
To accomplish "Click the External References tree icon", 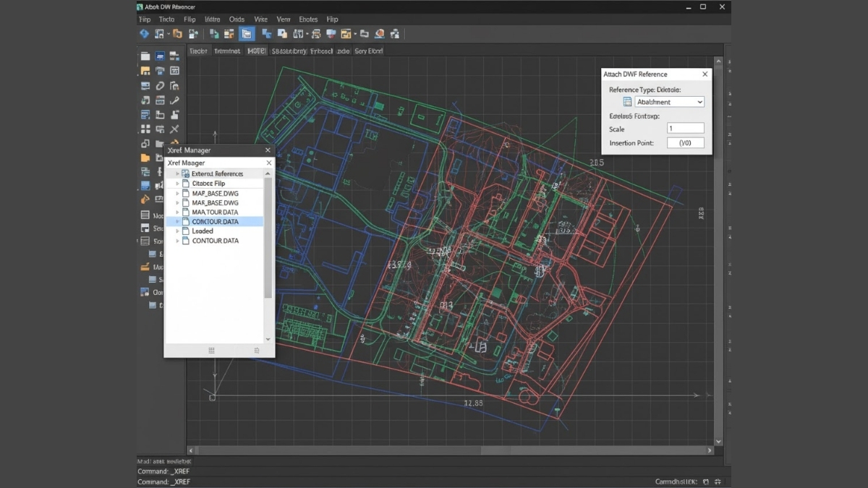I will coord(186,174).
